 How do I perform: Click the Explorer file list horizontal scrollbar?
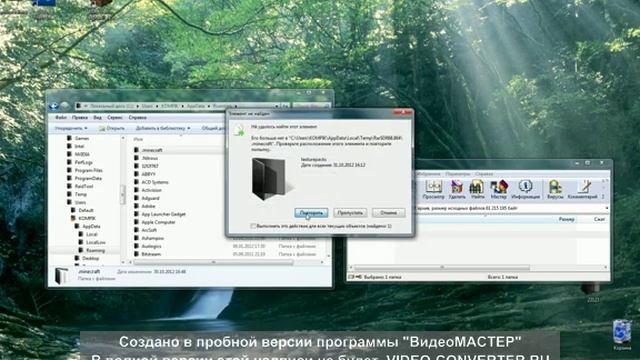pyautogui.click(x=213, y=262)
